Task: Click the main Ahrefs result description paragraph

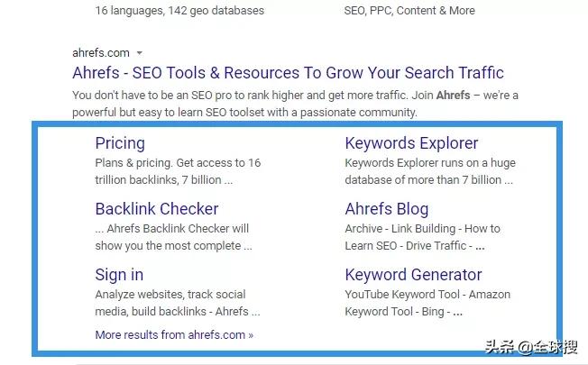Action: click(295, 104)
